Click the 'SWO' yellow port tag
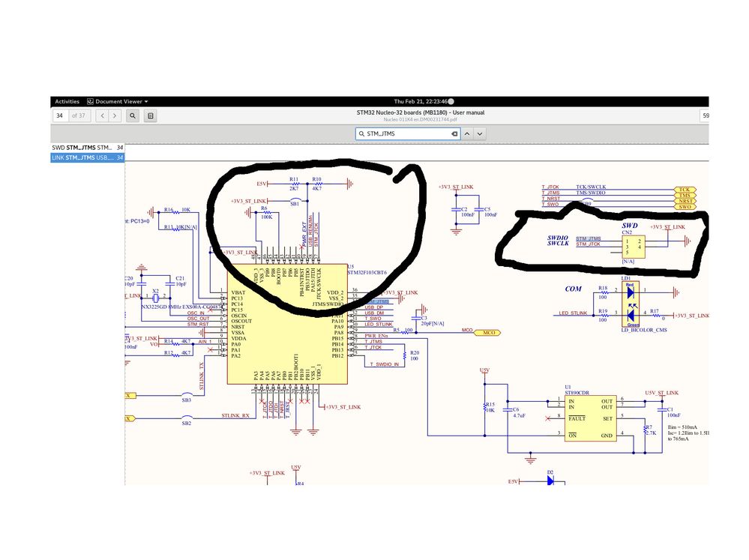Screen dimensions: 749x560 [x=685, y=207]
